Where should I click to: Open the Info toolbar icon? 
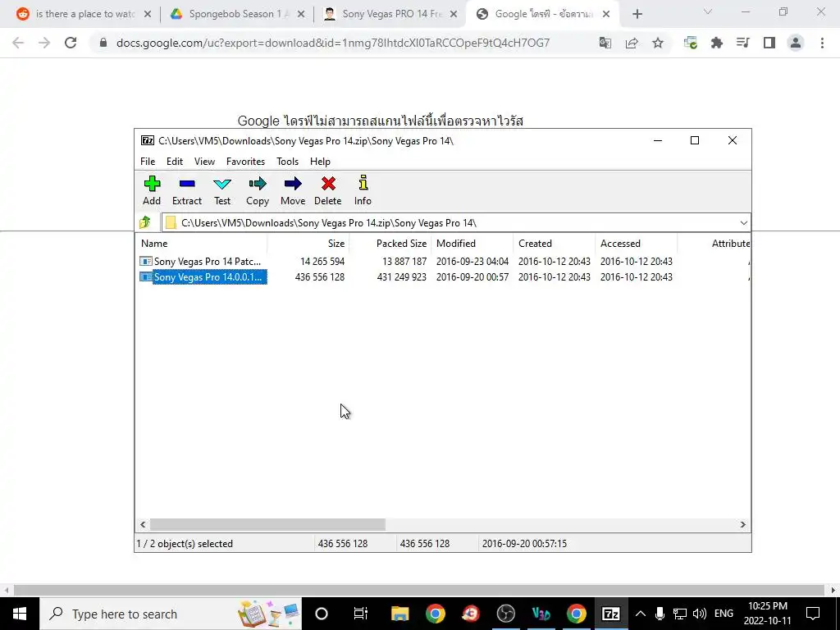[363, 183]
